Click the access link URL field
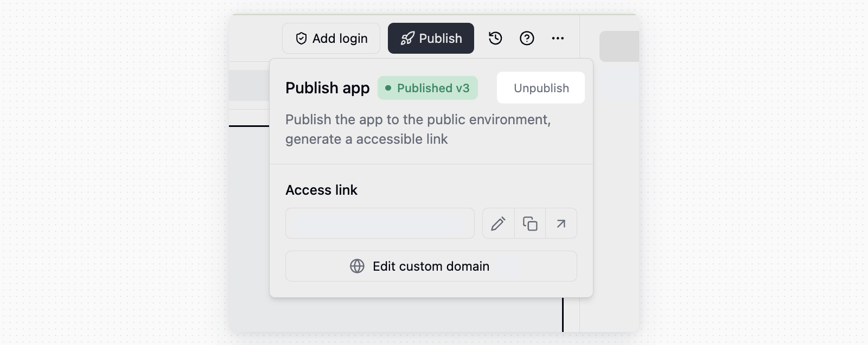868x345 pixels. pyautogui.click(x=380, y=223)
